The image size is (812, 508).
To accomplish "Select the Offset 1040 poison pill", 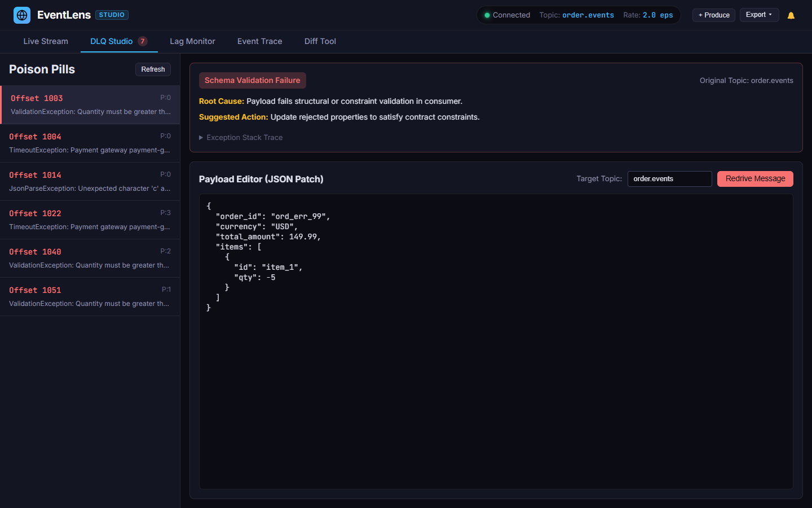I will [90, 259].
